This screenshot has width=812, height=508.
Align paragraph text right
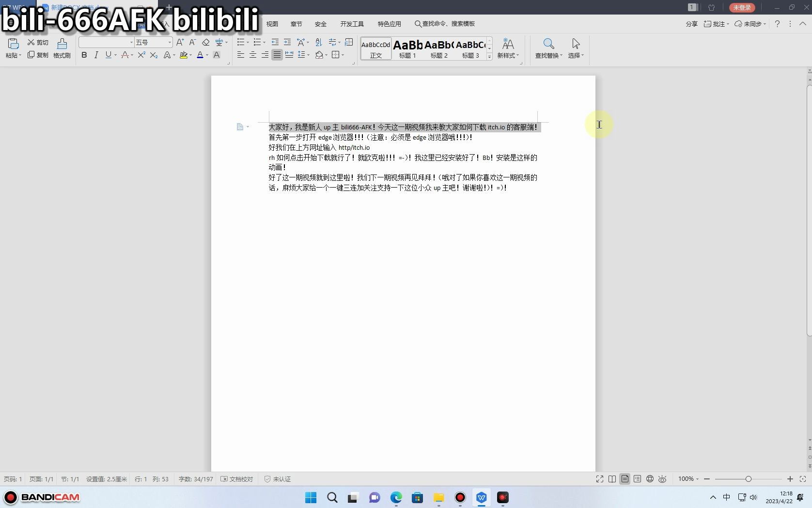click(x=265, y=55)
